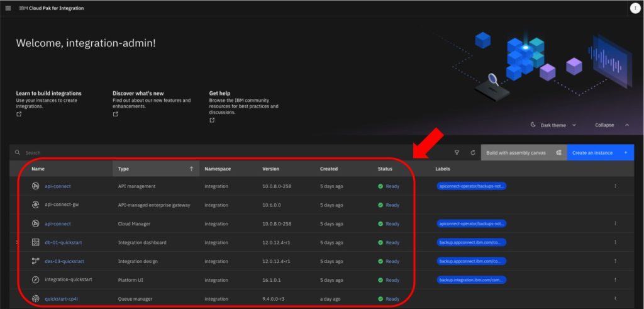644x309 pixels.
Task: Open external link under Get help
Action: pos(212,120)
